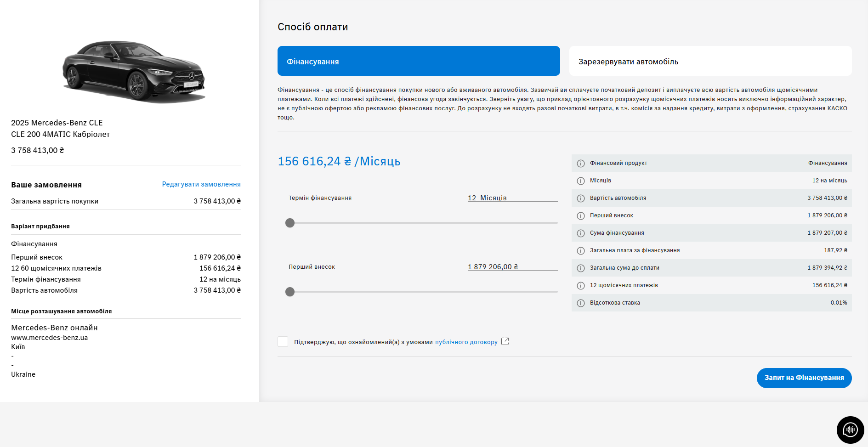Open the voice assistant round icon
The height and width of the screenshot is (447, 868).
pos(850,430)
